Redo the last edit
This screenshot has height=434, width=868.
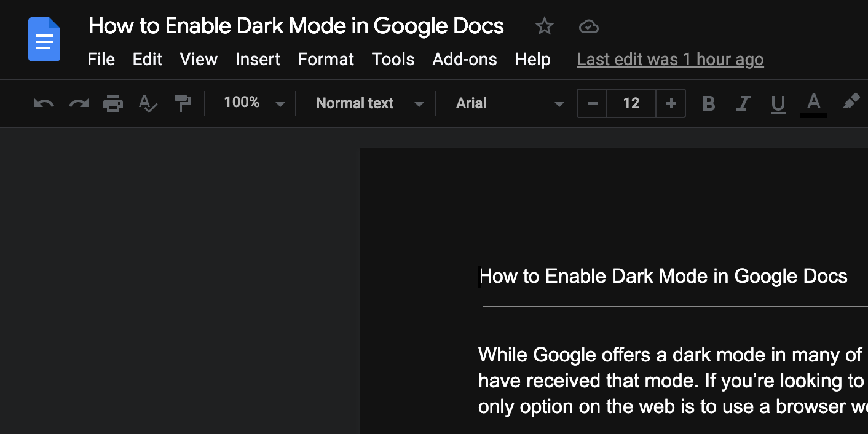78,103
